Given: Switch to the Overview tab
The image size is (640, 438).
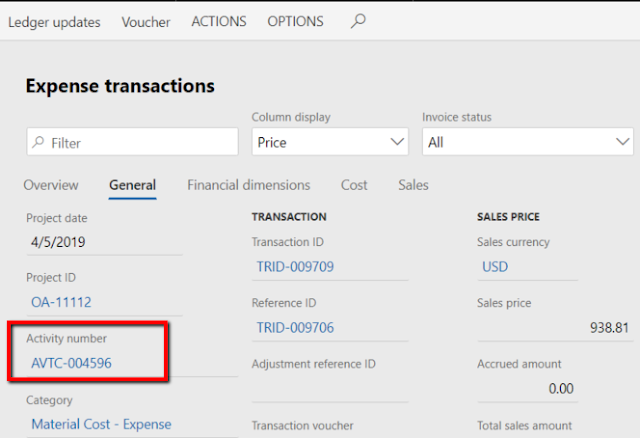Looking at the screenshot, I should point(51,185).
